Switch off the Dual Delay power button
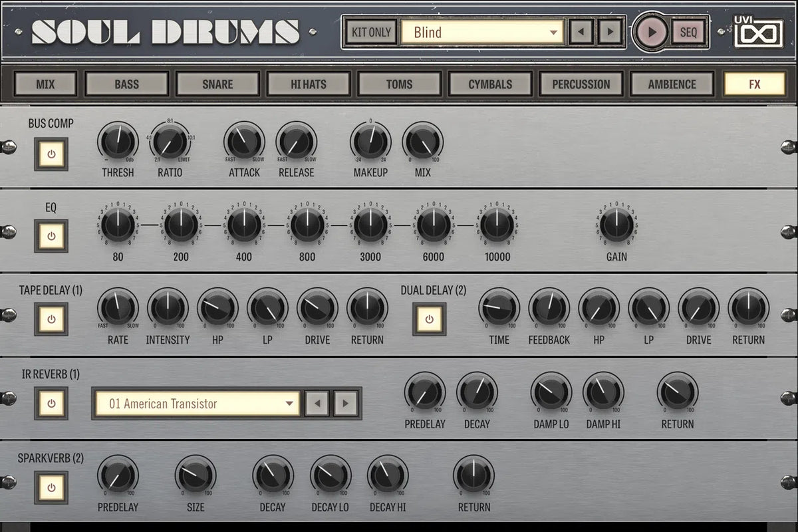The height and width of the screenshot is (532, 798). point(429,319)
